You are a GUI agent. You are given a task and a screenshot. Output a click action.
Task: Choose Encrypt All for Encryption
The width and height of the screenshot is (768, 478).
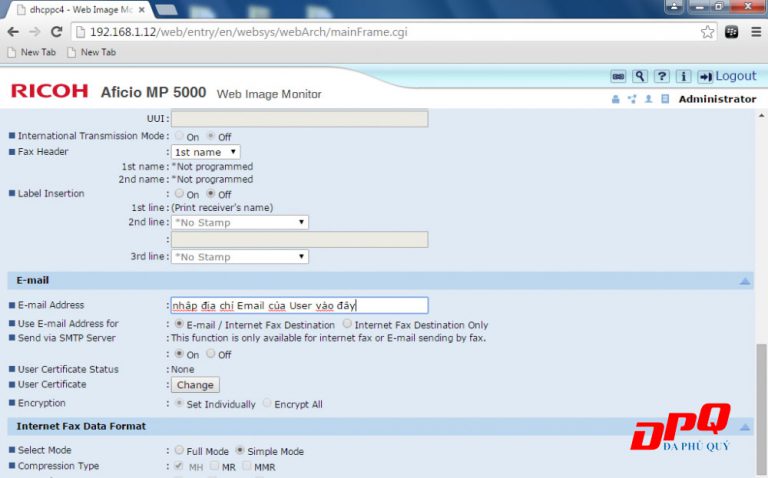tap(268, 404)
